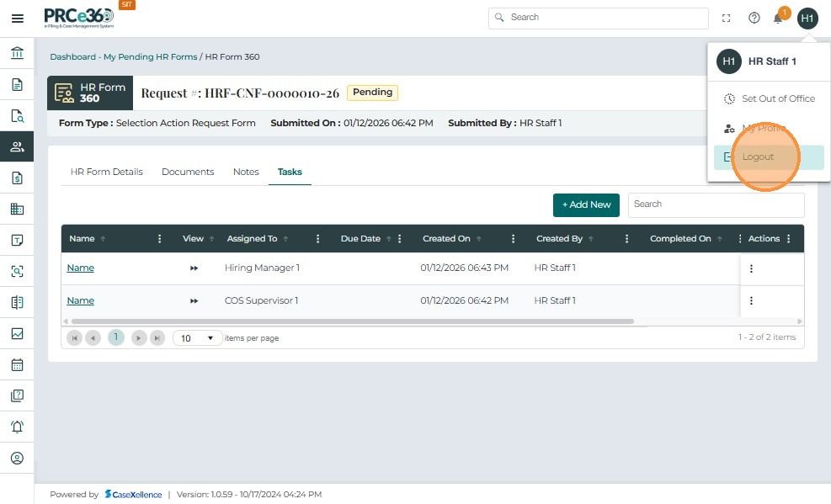Open the help question mark icon
This screenshot has height=504, width=831.
[754, 18]
